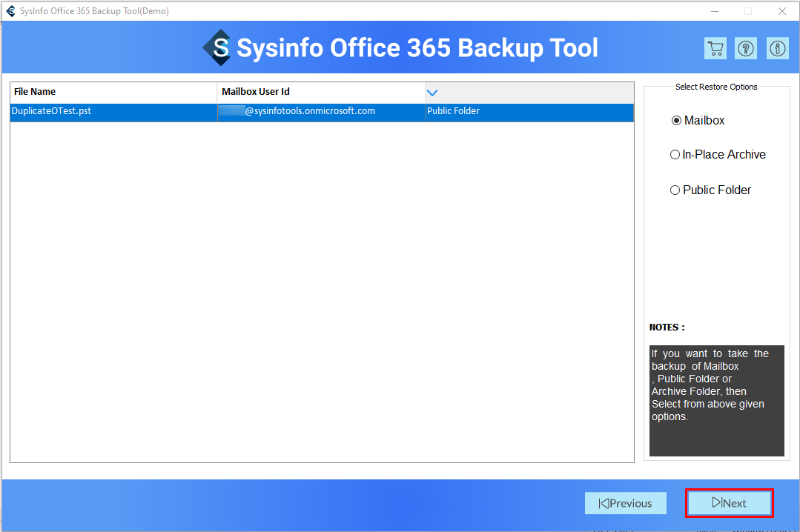Select the In-Place Archive radio button

point(675,155)
